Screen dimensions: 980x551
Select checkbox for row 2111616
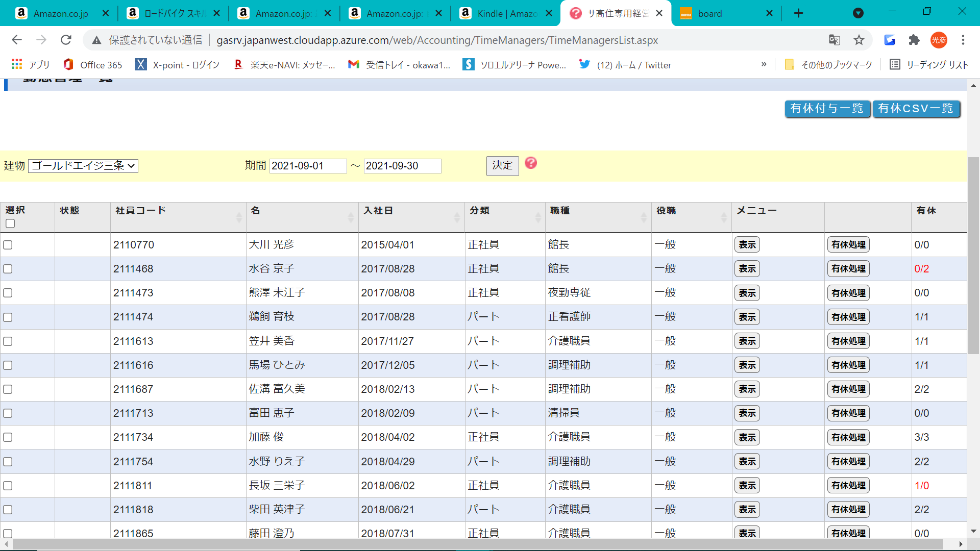point(8,365)
